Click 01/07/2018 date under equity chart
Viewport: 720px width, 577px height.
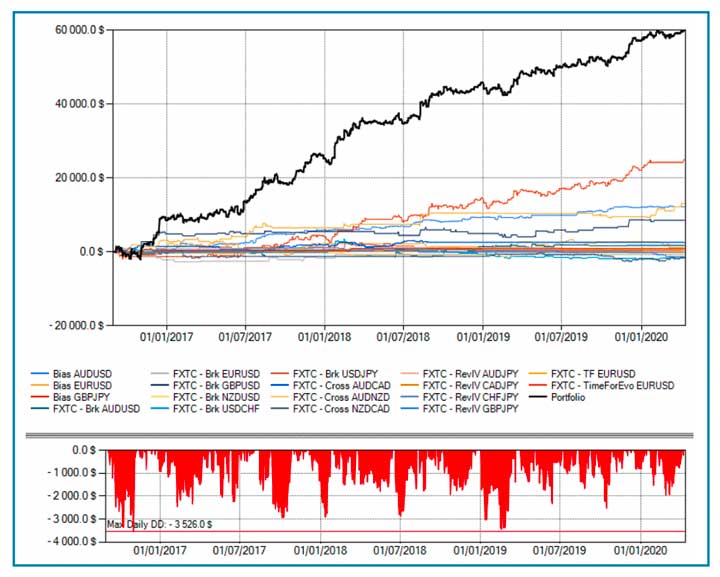pos(403,337)
